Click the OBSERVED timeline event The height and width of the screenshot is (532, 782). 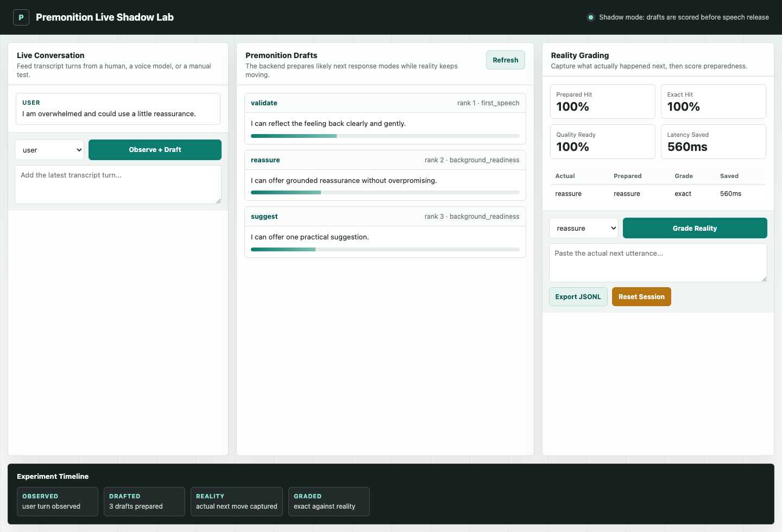coord(58,502)
